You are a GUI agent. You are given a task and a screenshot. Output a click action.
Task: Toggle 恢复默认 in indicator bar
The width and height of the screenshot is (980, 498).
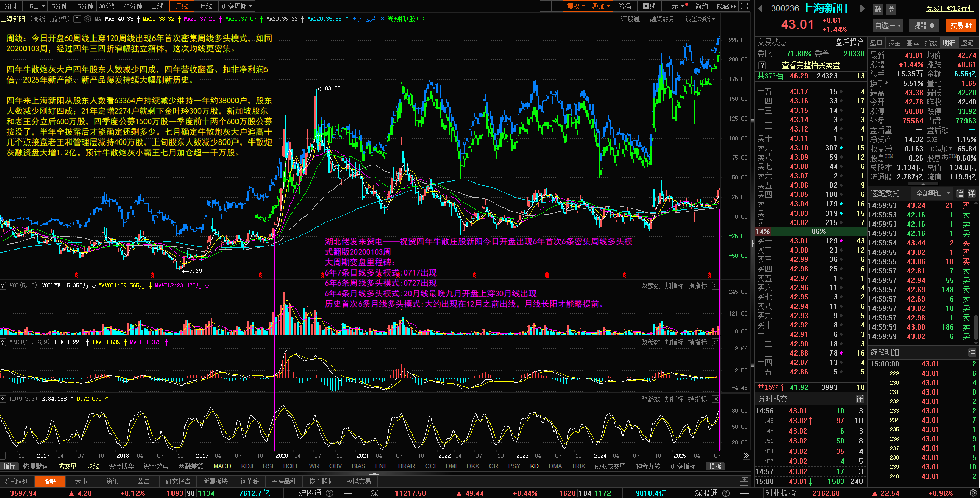(35, 466)
